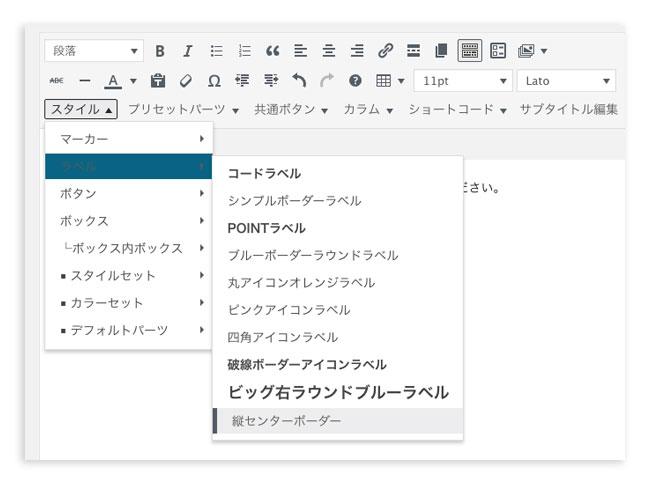Undo the last action
Image resolution: width=650 pixels, height=485 pixels.
299,80
